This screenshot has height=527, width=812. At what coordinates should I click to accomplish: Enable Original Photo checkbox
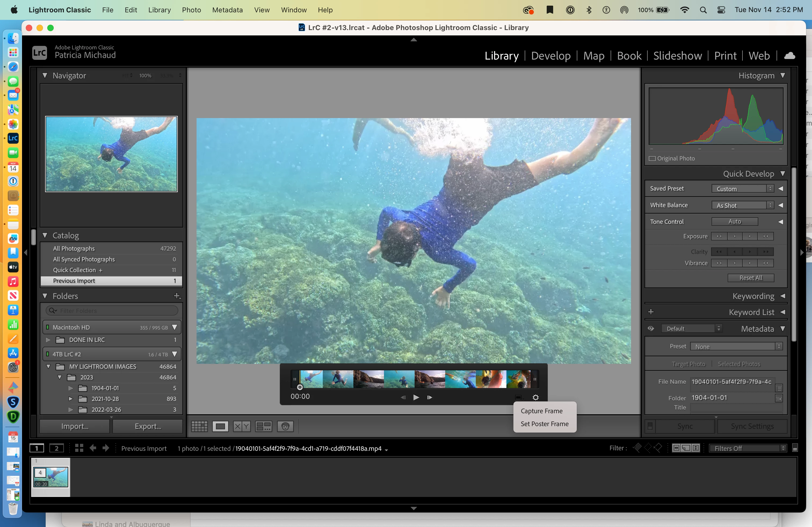652,159
